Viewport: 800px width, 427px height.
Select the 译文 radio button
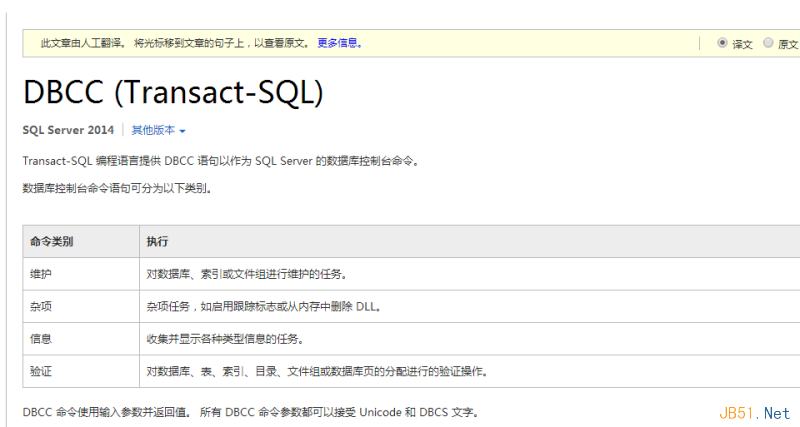(723, 43)
